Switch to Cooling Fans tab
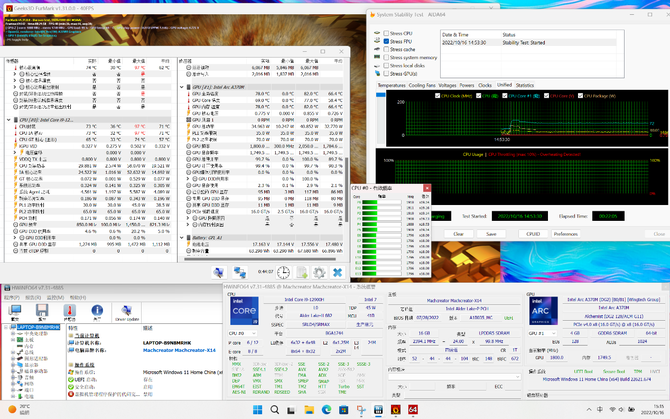 coord(422,85)
